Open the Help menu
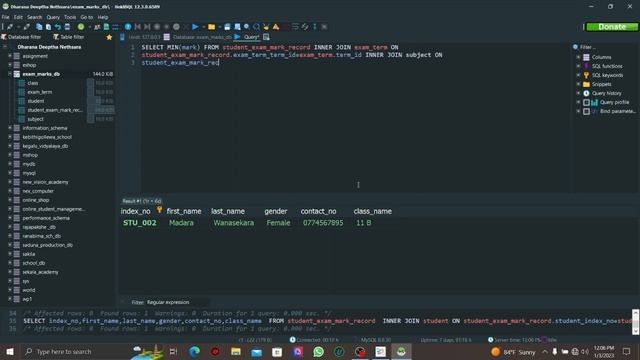The height and width of the screenshot is (360, 640). [x=102, y=17]
